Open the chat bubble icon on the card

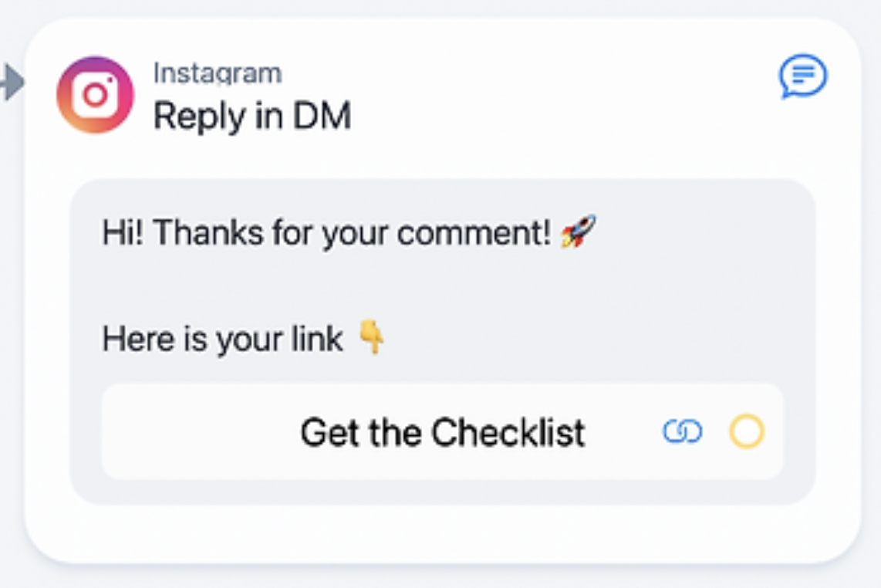pos(802,76)
